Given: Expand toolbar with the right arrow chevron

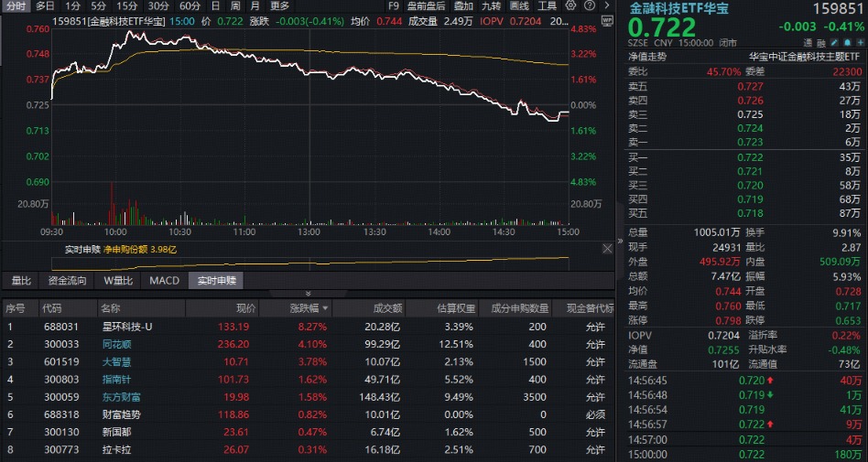Looking at the screenshot, I should 607,5.
